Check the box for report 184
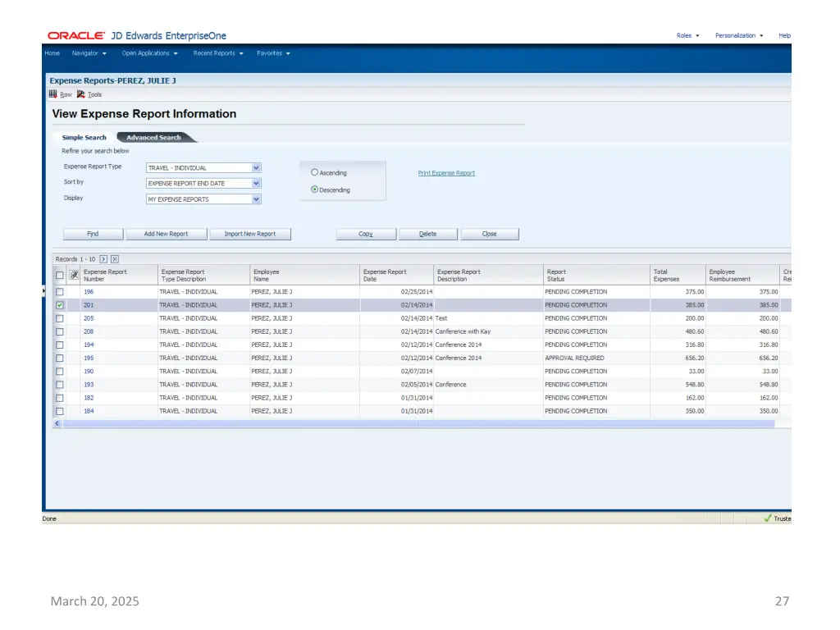840x630 pixels. pyautogui.click(x=60, y=412)
